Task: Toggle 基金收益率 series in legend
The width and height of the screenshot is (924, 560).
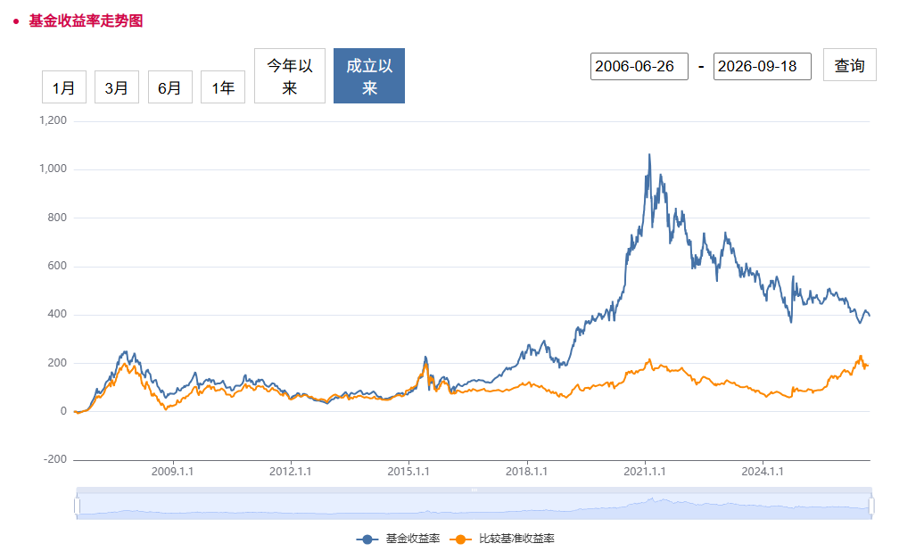Action: pyautogui.click(x=399, y=539)
